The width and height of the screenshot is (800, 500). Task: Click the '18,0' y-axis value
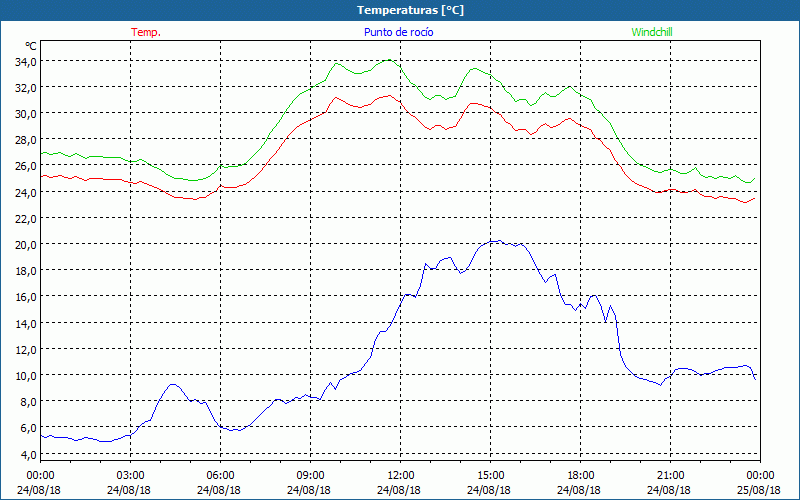pos(26,271)
